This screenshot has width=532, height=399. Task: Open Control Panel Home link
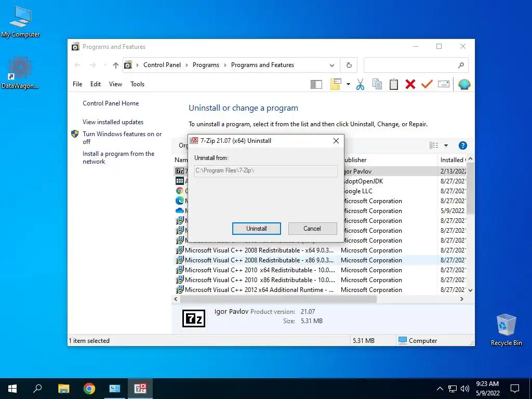[x=111, y=103]
